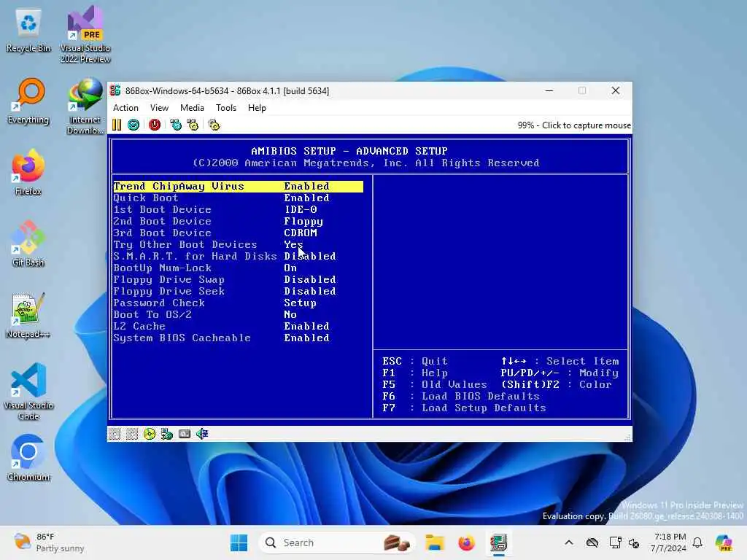This screenshot has height=560, width=747.
Task: Click the 'CDROM' boot device value
Action: click(x=301, y=233)
